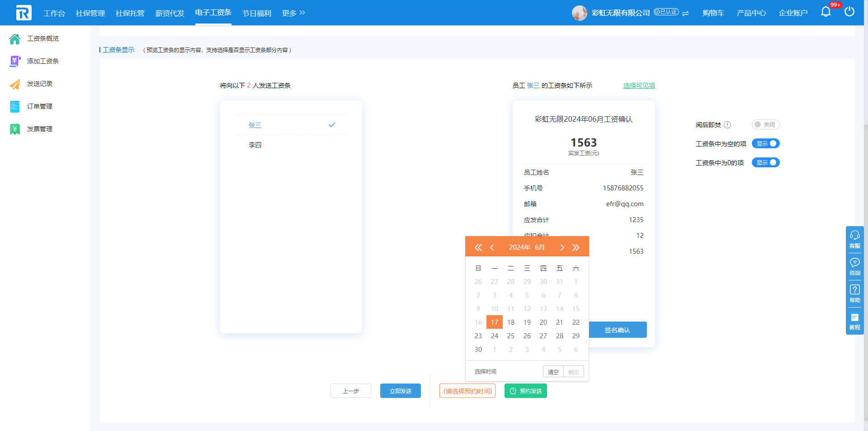Click the notification bell icon

click(x=826, y=12)
